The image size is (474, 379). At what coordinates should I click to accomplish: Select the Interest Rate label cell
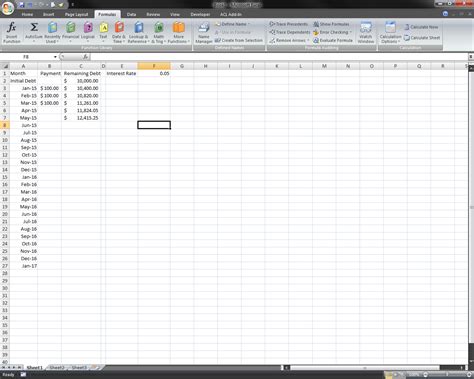pyautogui.click(x=121, y=73)
